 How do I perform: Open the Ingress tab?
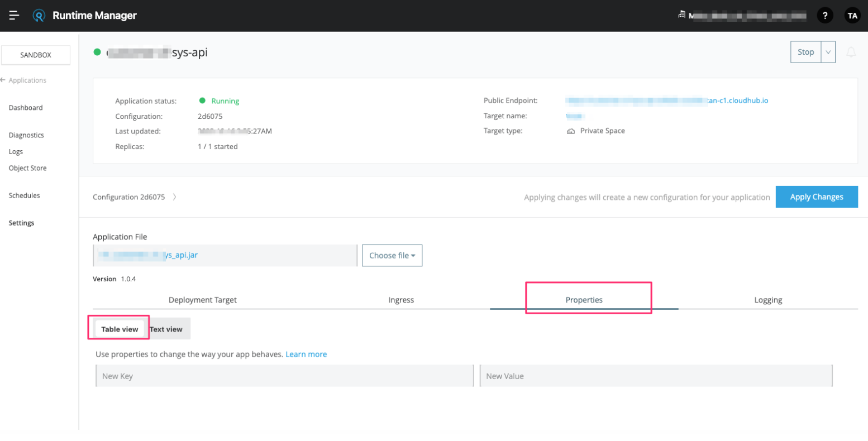coord(401,300)
